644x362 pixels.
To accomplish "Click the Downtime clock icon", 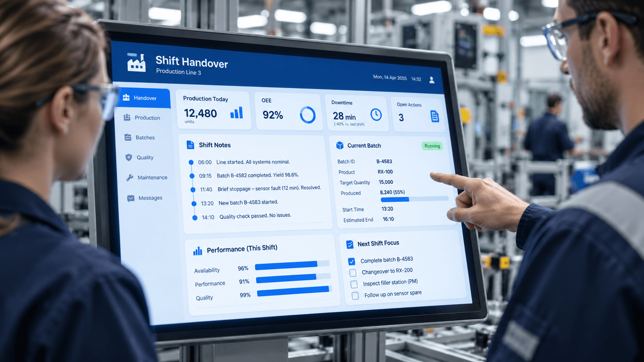I will (376, 114).
